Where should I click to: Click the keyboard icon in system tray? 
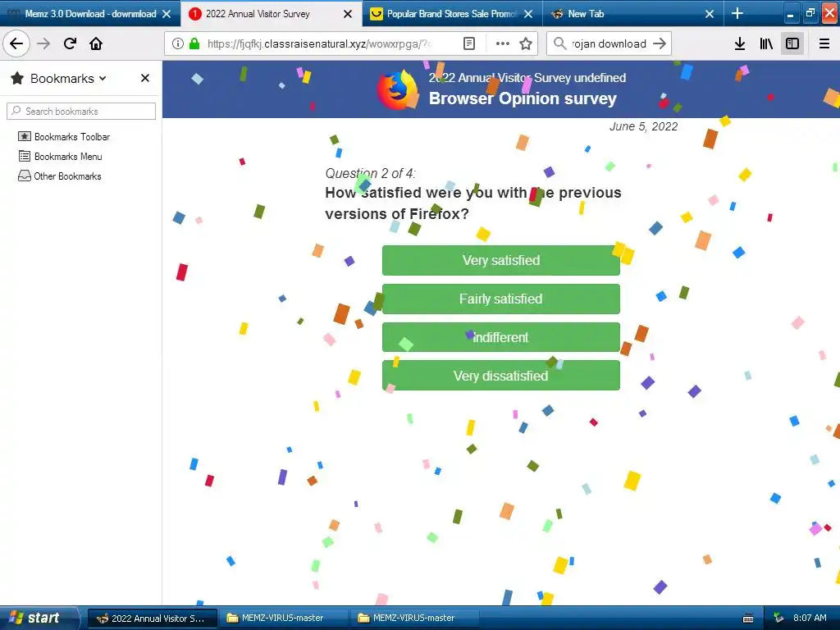748,619
